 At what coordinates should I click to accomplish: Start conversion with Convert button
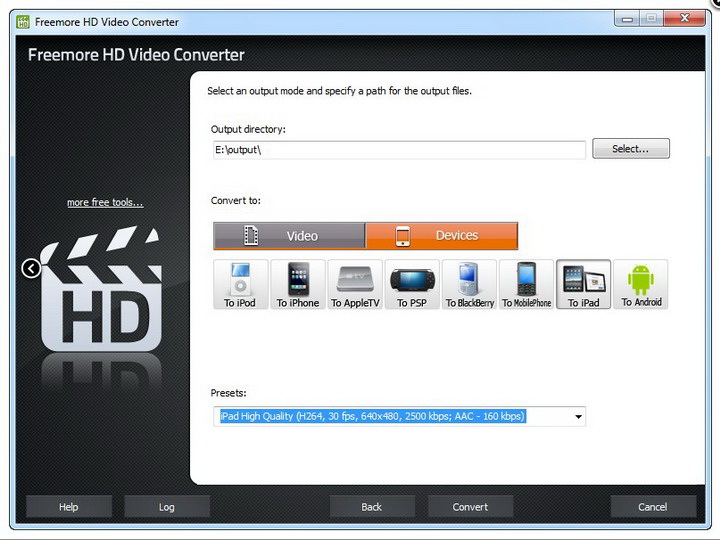pyautogui.click(x=470, y=507)
